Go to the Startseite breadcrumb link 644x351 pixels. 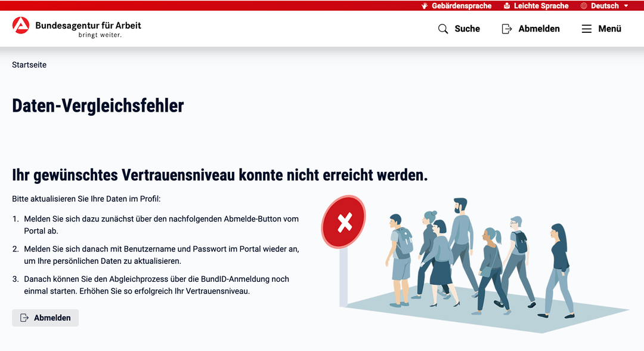[x=29, y=64]
